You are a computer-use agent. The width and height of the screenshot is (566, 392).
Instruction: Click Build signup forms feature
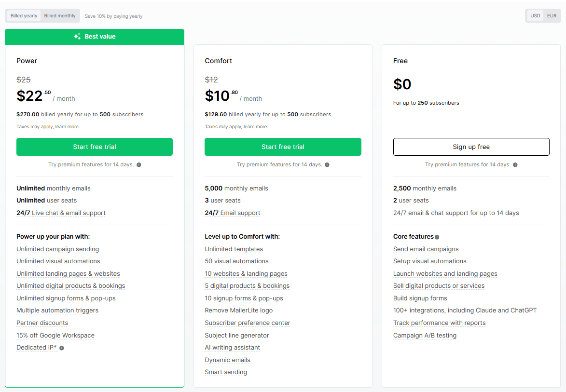pos(420,298)
